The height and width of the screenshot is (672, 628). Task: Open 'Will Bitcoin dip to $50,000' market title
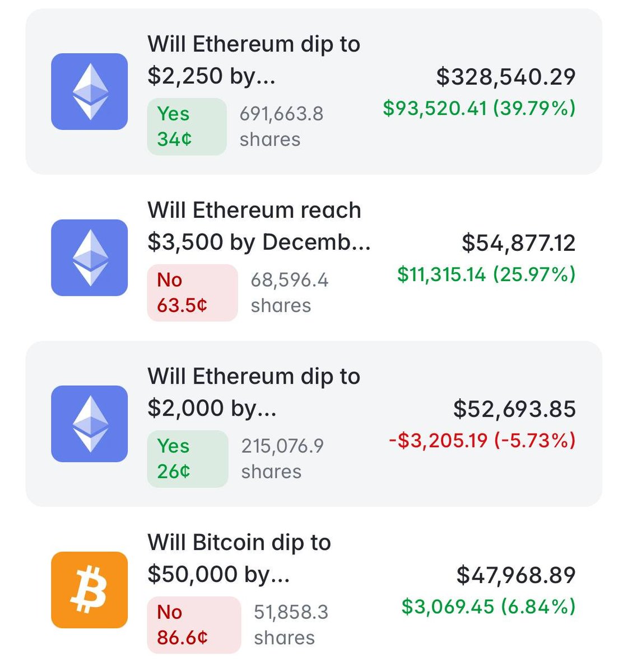click(x=239, y=558)
